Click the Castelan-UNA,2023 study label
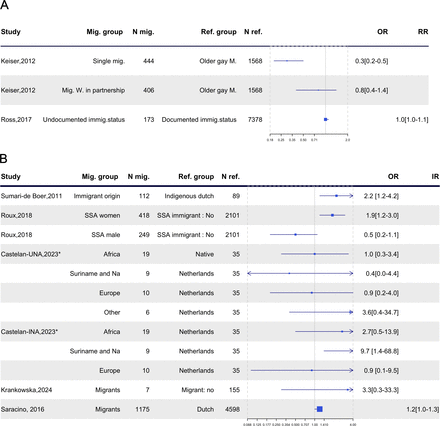 tap(31, 254)
